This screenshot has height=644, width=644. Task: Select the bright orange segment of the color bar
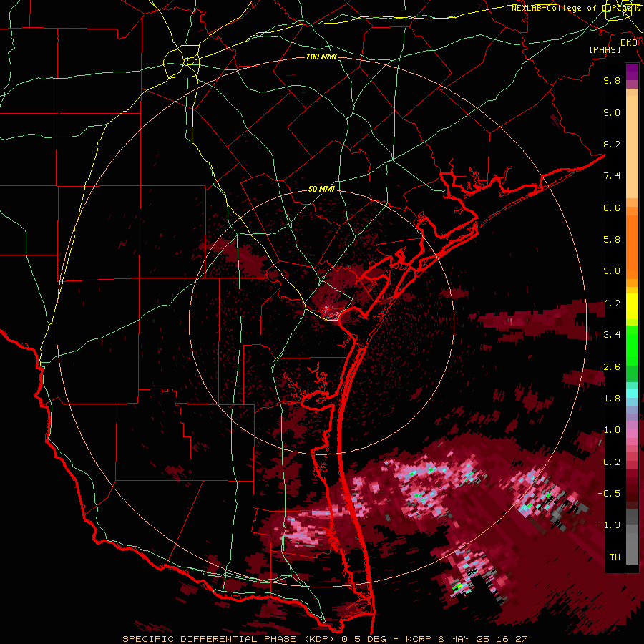[x=632, y=248]
